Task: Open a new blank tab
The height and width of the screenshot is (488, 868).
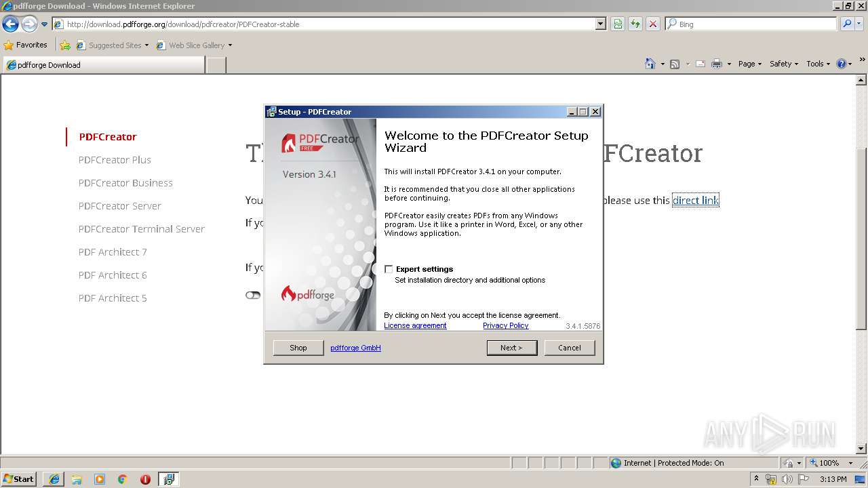Action: tap(216, 65)
